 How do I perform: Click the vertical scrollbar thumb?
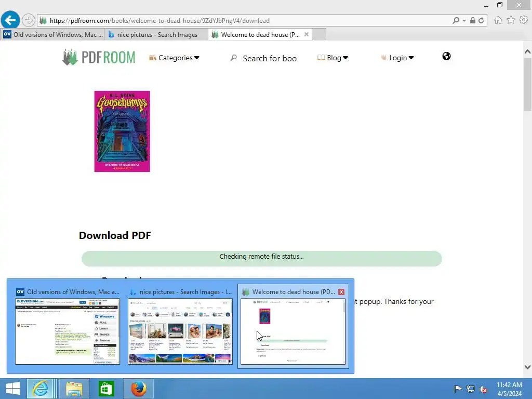coord(528,85)
